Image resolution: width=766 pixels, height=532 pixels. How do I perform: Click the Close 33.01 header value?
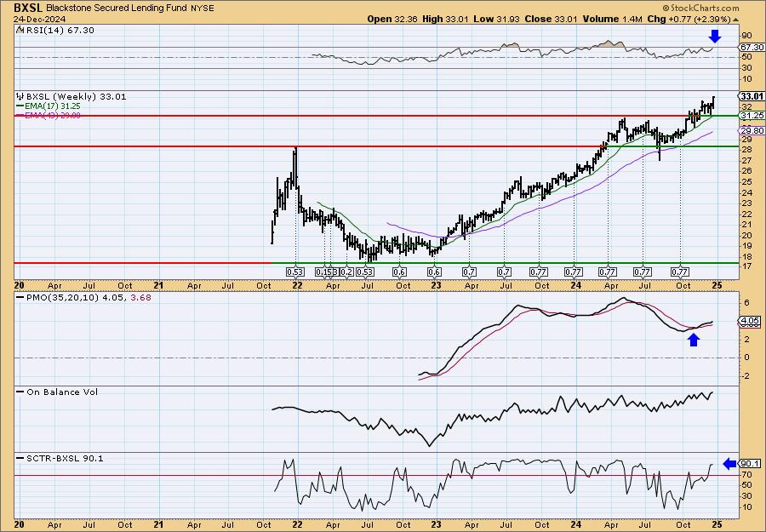coord(551,19)
